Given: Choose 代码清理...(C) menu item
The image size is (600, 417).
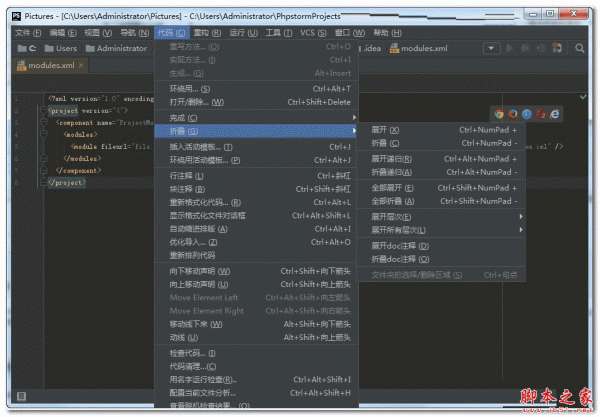Looking at the screenshot, I should pos(256,367).
